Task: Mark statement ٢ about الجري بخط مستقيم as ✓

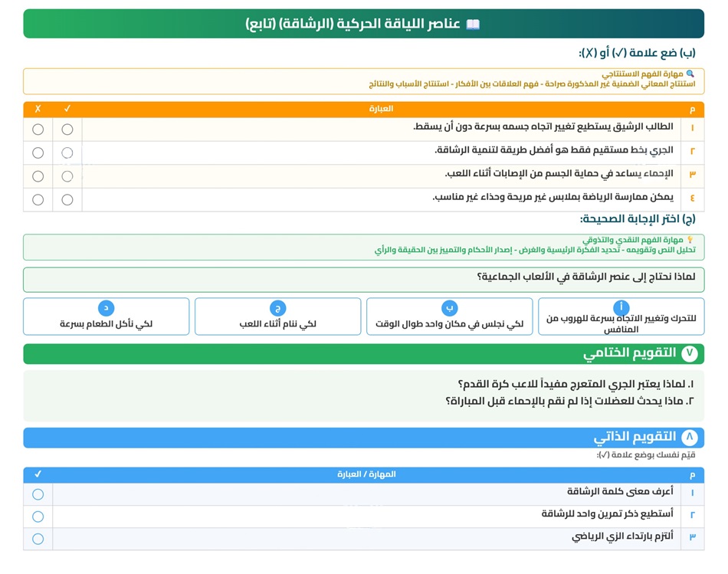Action: [x=67, y=153]
